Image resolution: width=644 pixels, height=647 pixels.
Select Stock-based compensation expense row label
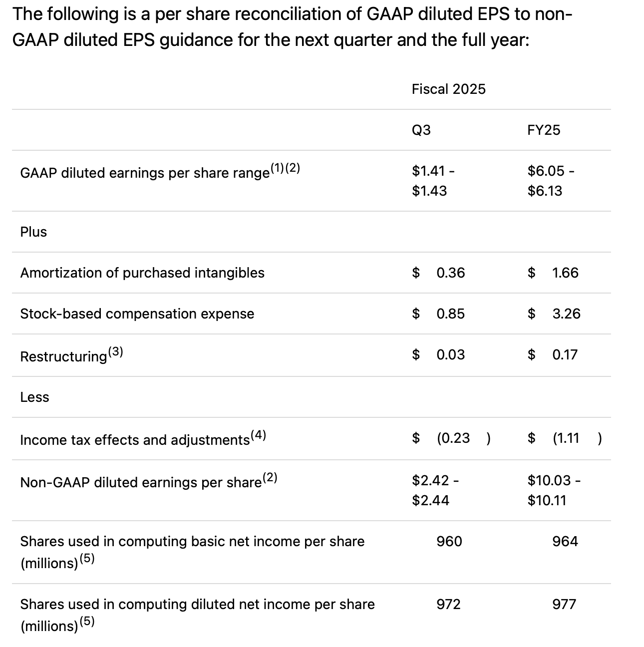(x=137, y=314)
